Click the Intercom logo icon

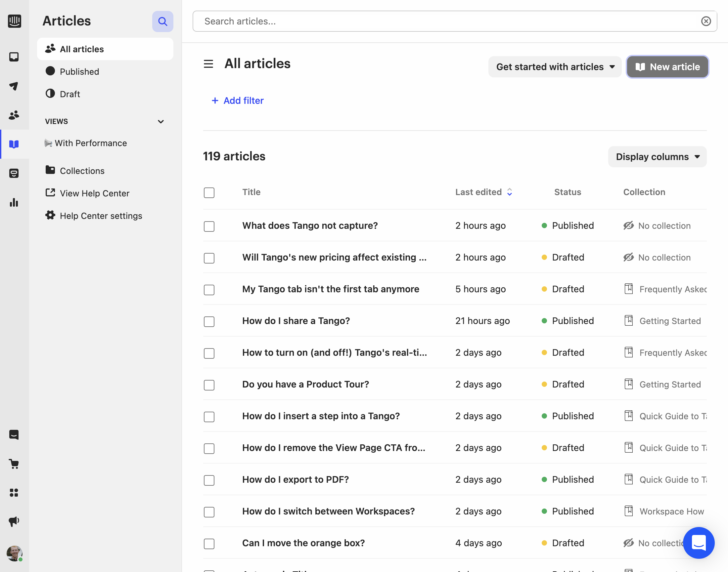[x=15, y=21]
